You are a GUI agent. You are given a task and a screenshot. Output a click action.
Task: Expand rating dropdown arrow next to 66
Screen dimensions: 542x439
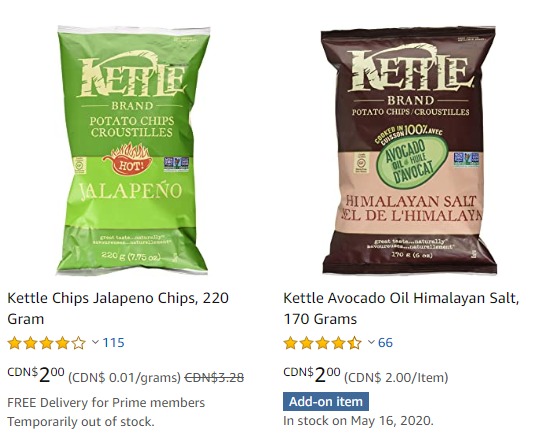point(371,342)
